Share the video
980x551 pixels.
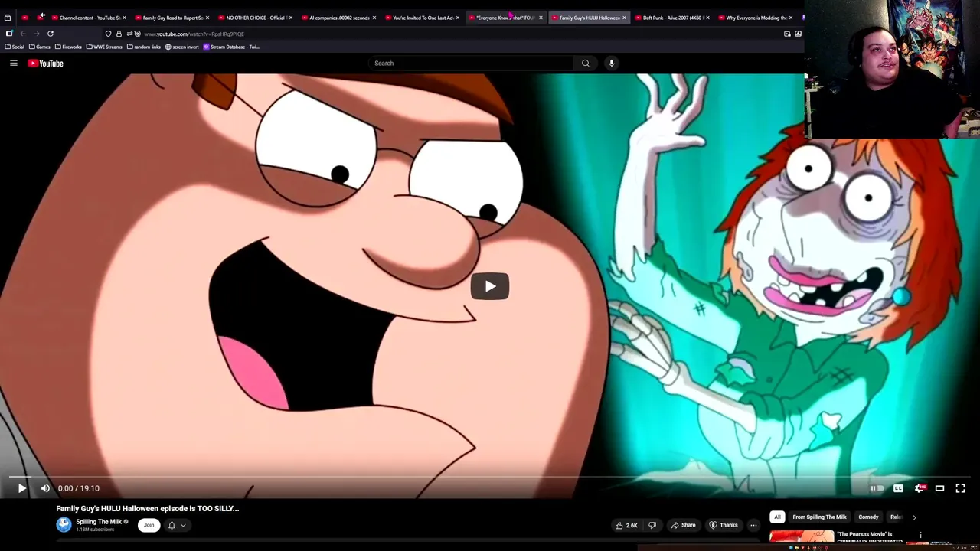[x=683, y=525]
